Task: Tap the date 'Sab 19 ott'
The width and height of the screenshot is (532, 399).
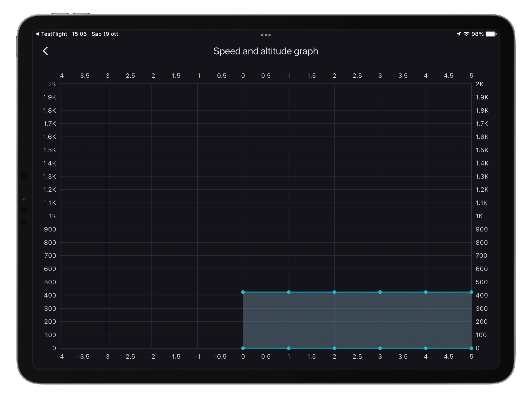Action: coord(105,34)
